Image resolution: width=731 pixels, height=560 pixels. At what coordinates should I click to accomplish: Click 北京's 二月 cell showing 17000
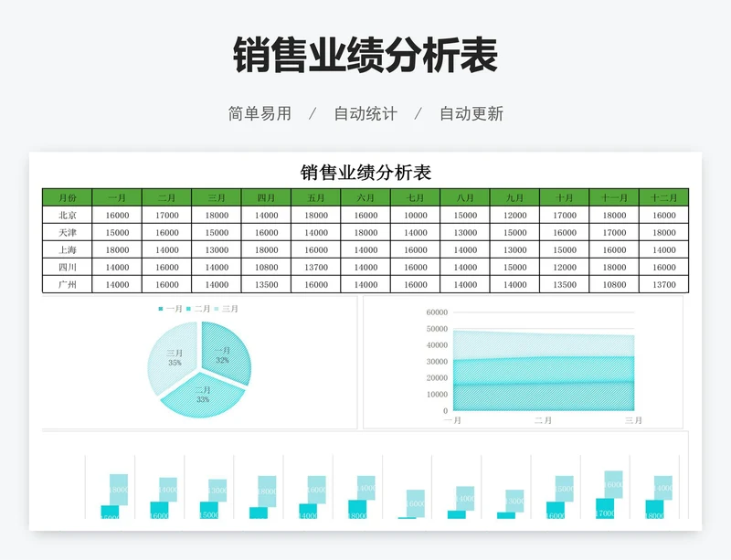coord(167,215)
